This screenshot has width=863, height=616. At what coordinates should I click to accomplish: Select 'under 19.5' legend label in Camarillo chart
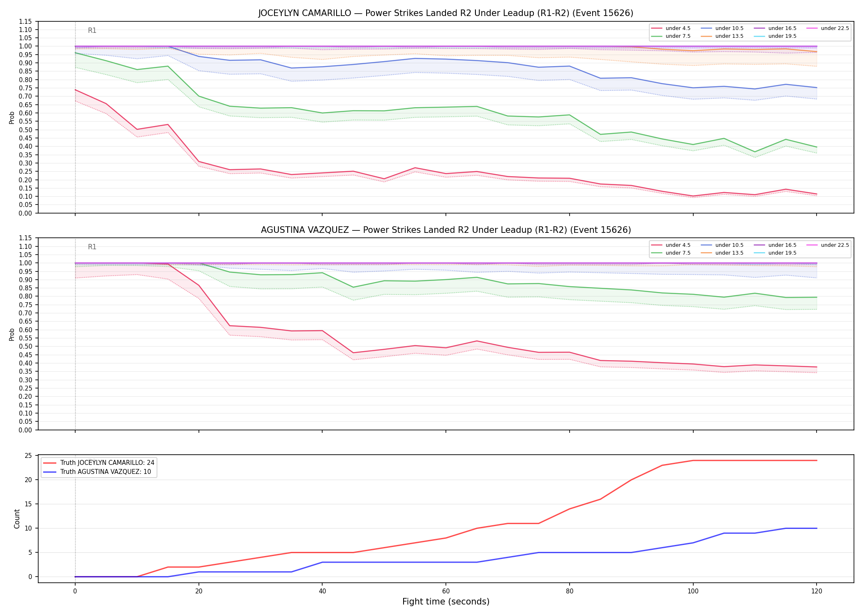point(782,36)
